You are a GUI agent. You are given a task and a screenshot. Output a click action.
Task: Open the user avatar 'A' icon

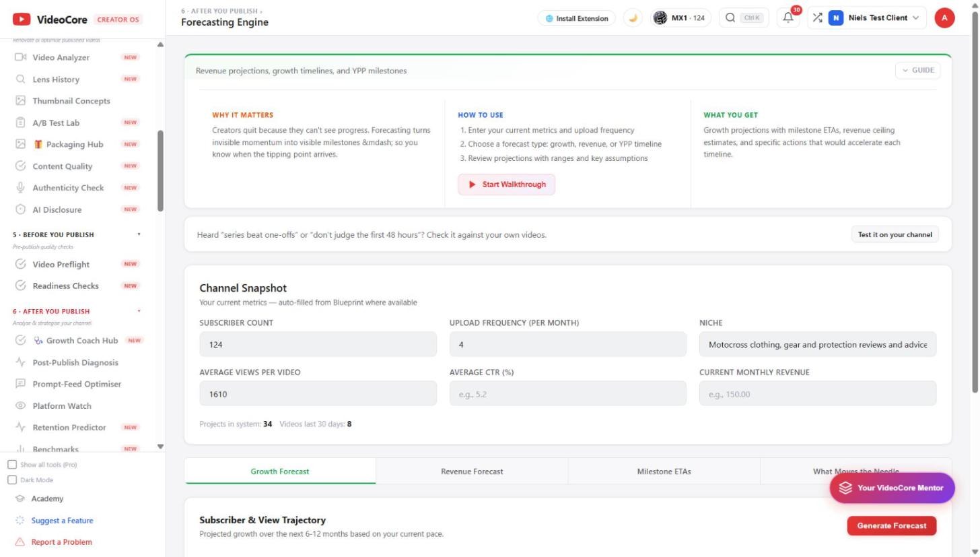[944, 18]
